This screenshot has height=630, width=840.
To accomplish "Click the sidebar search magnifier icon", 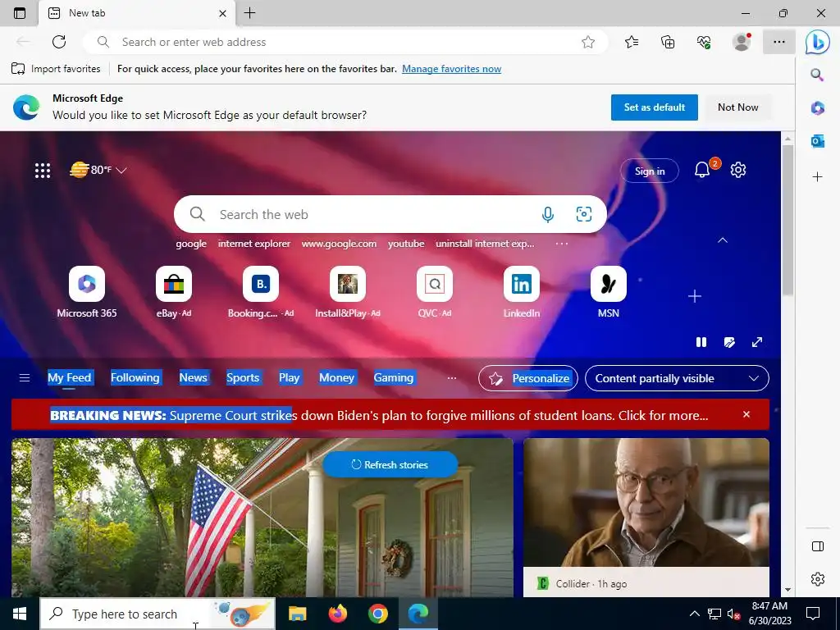I will pos(817,75).
